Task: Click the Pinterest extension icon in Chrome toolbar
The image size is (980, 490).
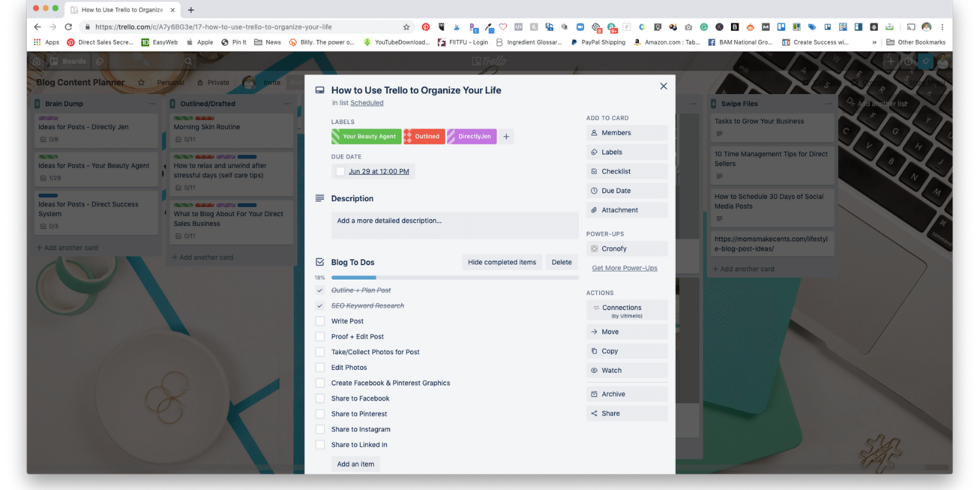Action: point(425,27)
